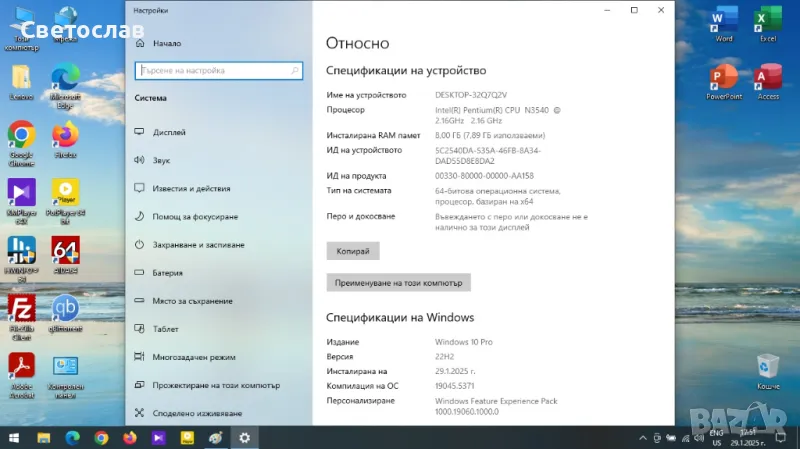Viewport: 800px width, 449px height.
Task: Click the Battery settings icon
Action: [141, 272]
